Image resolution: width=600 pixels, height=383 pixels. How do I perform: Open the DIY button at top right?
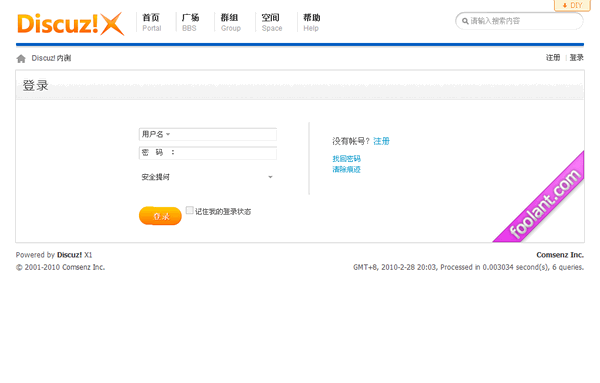[572, 5]
